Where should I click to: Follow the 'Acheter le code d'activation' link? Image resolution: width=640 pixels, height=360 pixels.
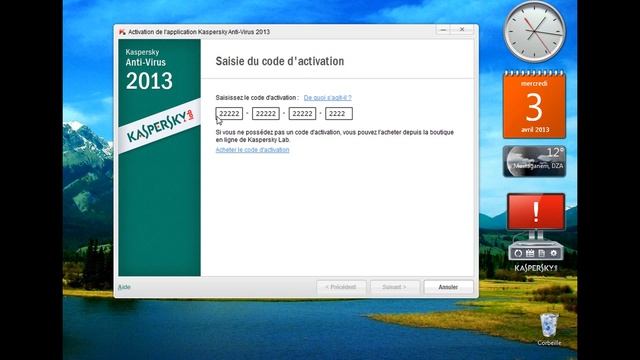tap(252, 150)
